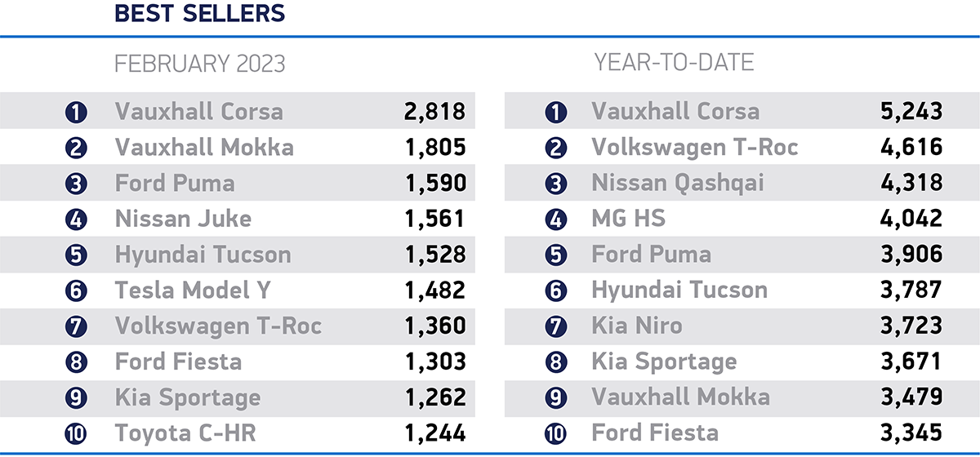Viewport: 980px width, 457px height.
Task: Select the FEBRUARY 2023 column header
Action: pyautogui.click(x=200, y=64)
